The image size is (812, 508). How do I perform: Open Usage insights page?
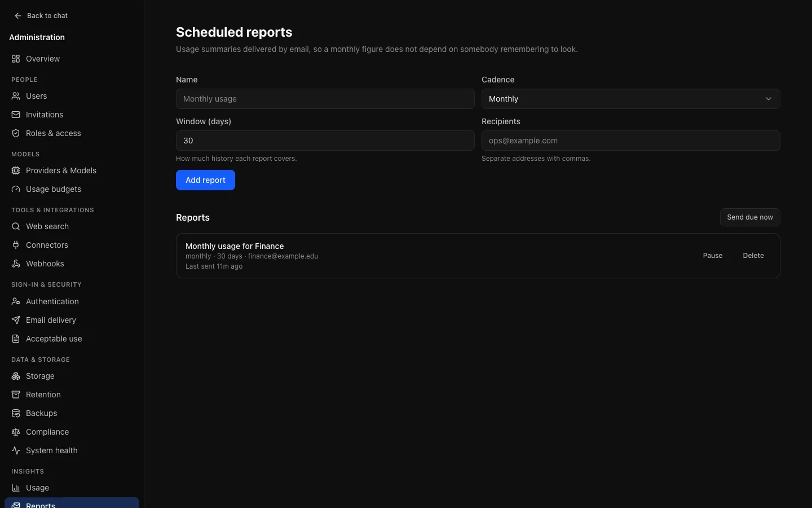point(72,488)
